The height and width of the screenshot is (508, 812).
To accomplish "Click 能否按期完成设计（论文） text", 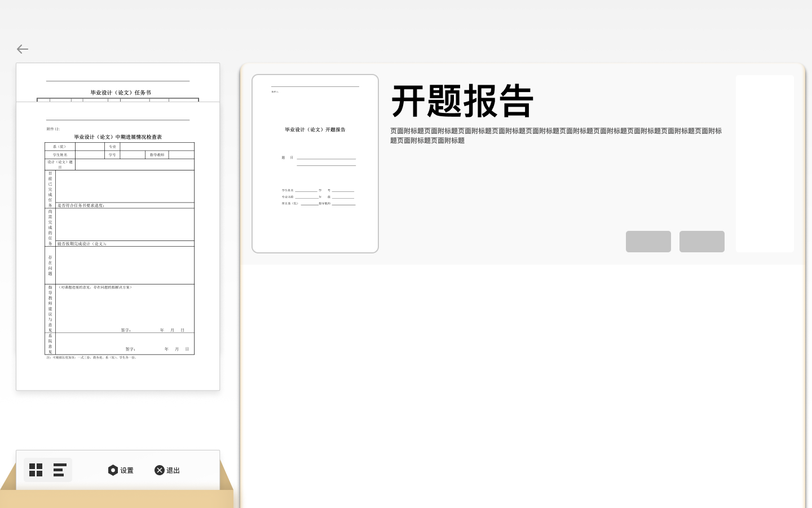I will click(x=82, y=244).
